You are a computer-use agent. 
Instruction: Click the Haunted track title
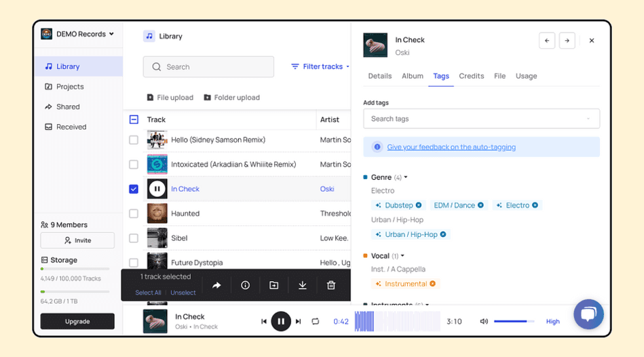(185, 214)
